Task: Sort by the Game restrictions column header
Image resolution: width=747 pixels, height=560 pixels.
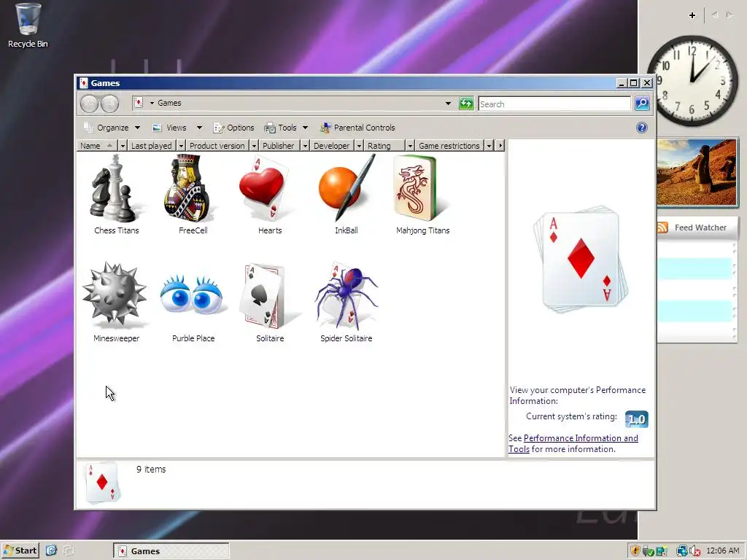Action: click(x=449, y=146)
